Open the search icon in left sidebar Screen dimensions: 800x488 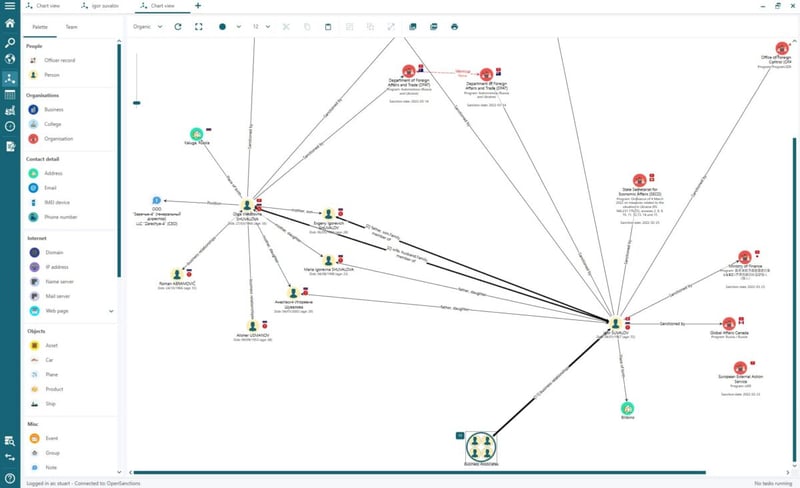pyautogui.click(x=10, y=43)
